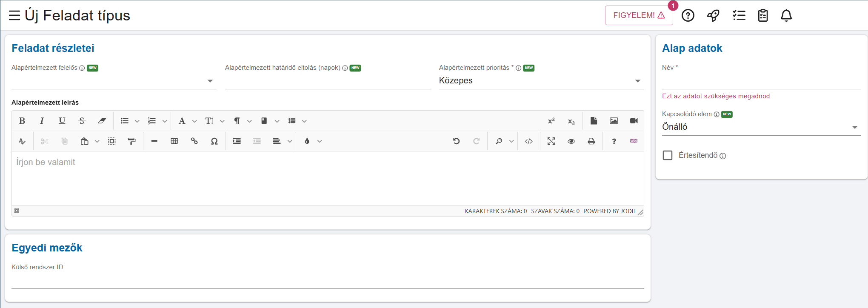Open the special character (omega) picker
This screenshot has width=868, height=308.
[x=214, y=141]
